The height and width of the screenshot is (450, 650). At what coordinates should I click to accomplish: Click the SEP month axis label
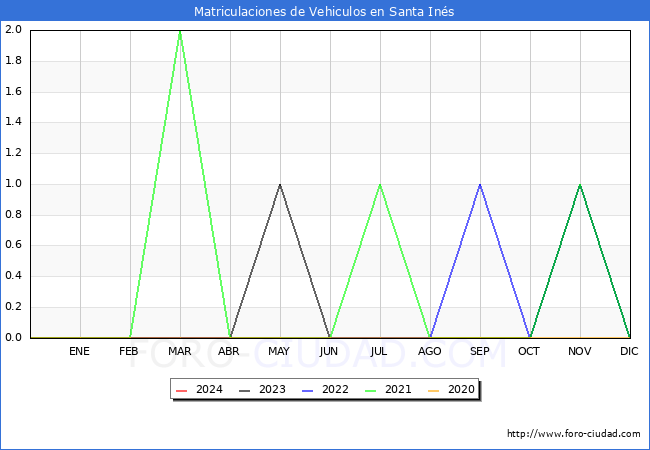(480, 351)
